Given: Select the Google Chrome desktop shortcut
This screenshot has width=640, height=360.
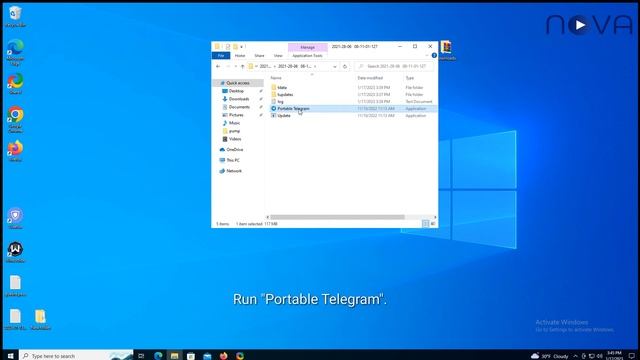Looking at the screenshot, I should [16, 120].
